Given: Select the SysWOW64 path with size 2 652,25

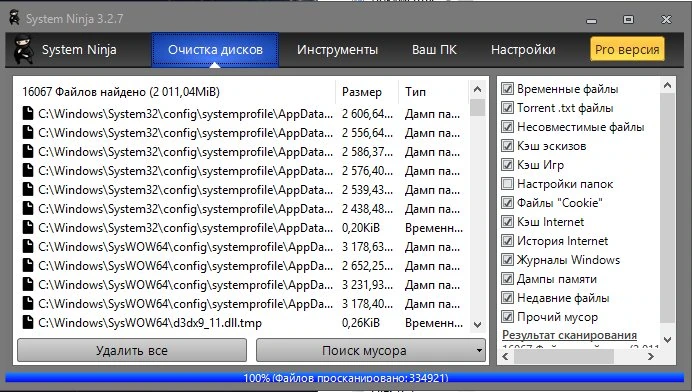Looking at the screenshot, I should 185,266.
